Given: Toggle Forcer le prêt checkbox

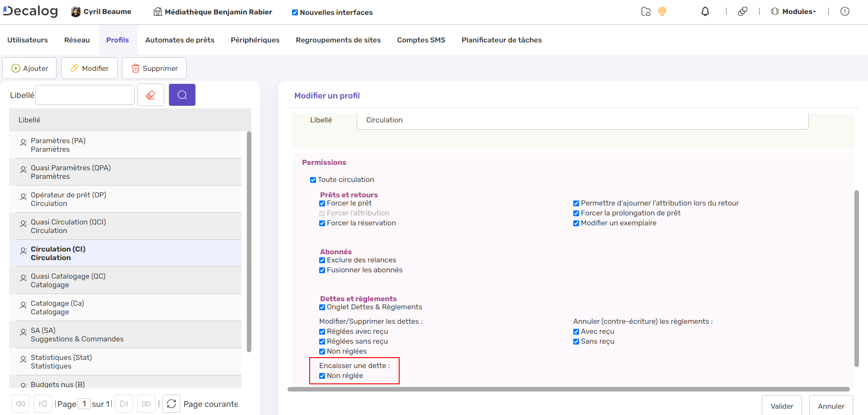Looking at the screenshot, I should point(322,203).
